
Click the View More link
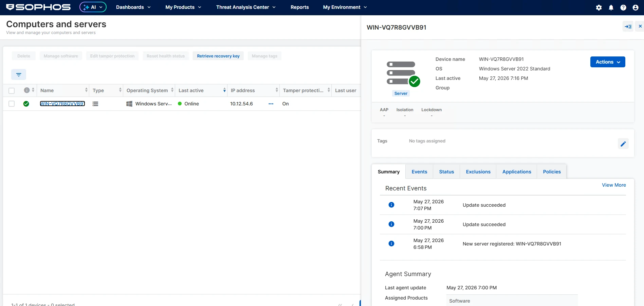click(x=614, y=185)
